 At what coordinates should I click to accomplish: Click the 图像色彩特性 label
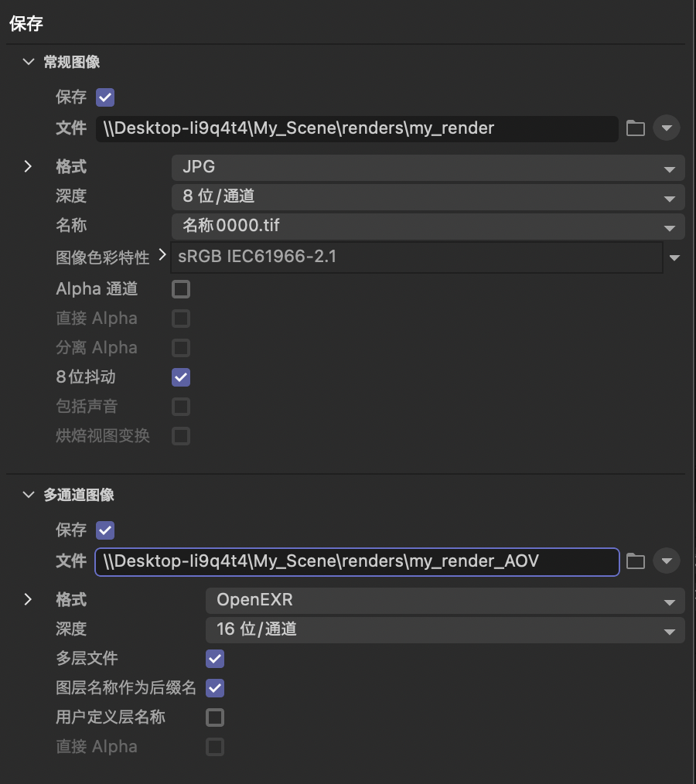[x=103, y=257]
